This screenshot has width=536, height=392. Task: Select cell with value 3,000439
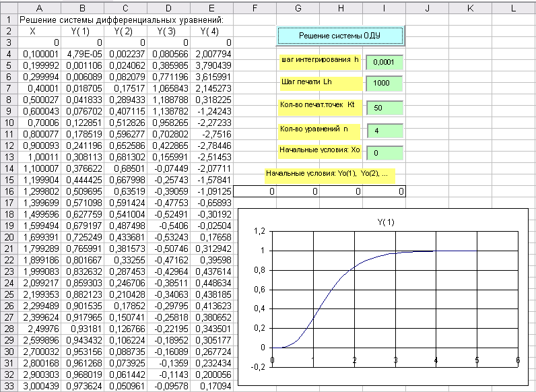click(39, 386)
